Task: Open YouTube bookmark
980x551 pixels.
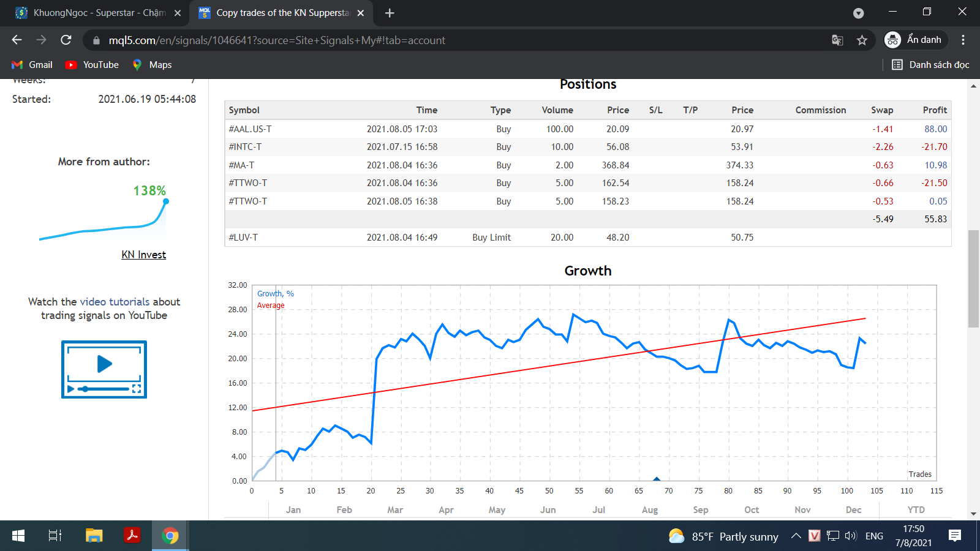Action: click(x=92, y=65)
